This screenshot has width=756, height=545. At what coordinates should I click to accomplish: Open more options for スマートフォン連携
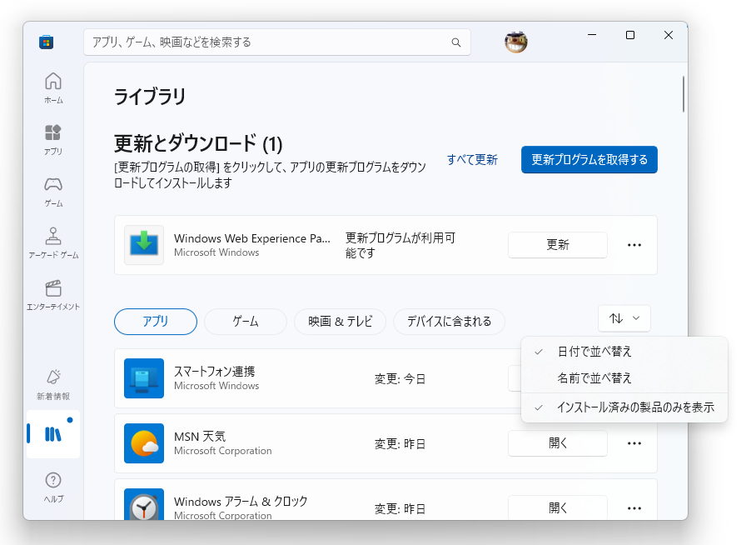(634, 378)
